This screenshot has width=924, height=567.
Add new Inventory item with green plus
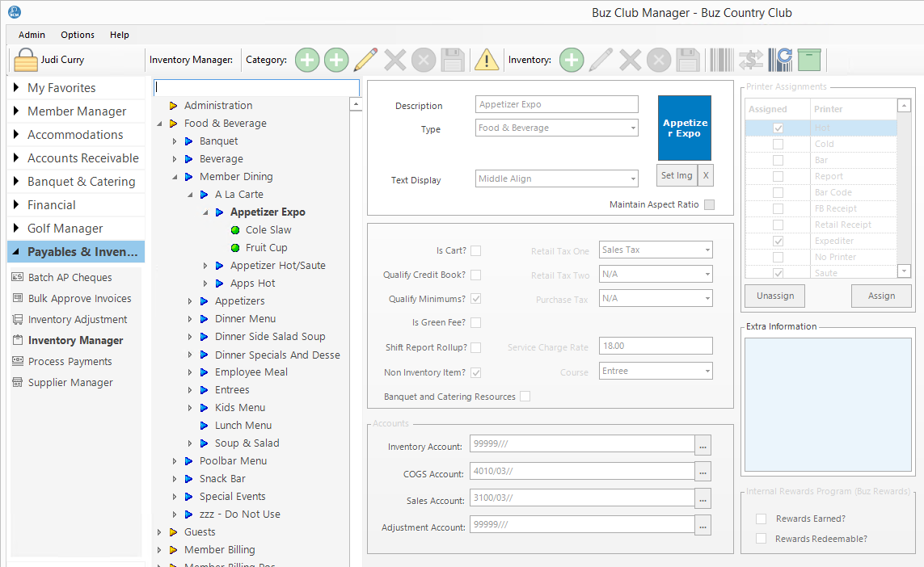pos(572,60)
